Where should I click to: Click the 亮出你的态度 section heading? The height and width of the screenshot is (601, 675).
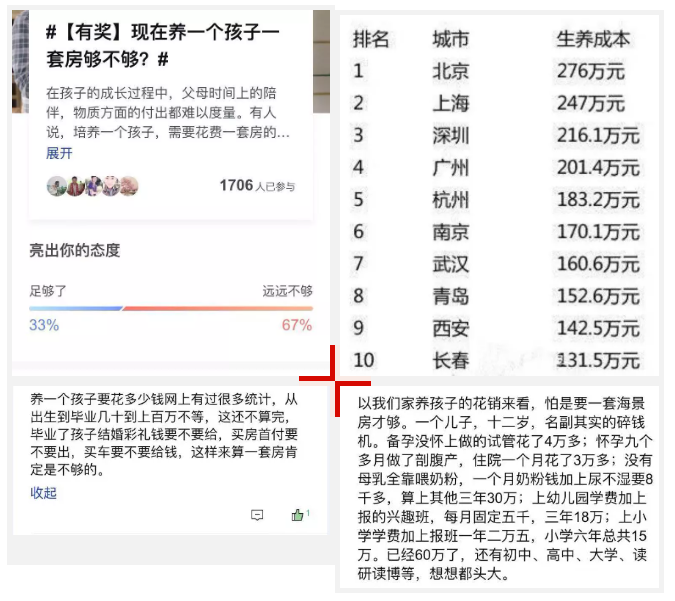(74, 250)
